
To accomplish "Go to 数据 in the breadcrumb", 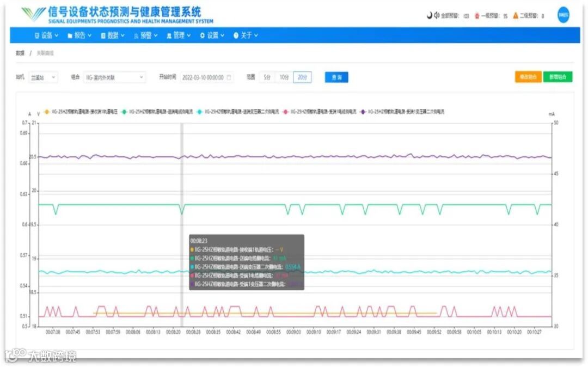I will 20,53.
